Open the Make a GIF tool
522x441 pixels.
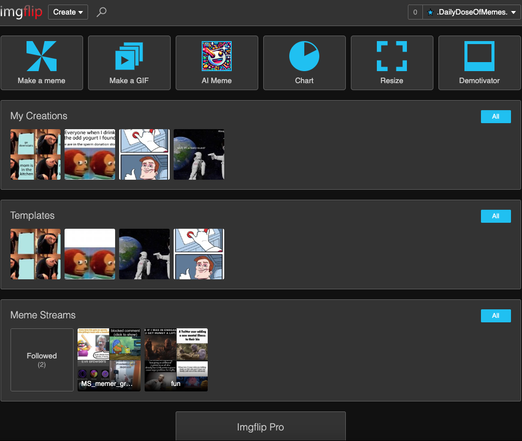[x=129, y=63]
